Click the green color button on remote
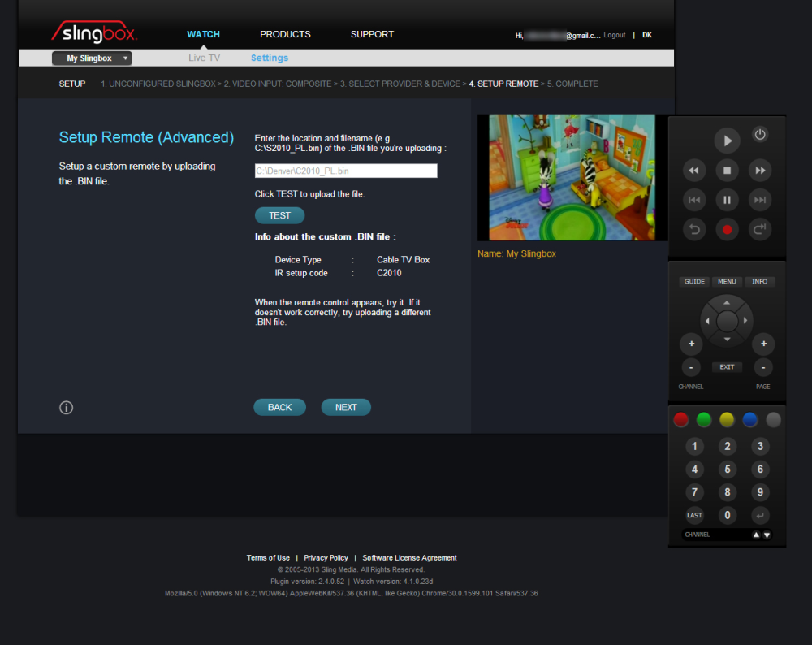812x645 pixels. click(704, 420)
